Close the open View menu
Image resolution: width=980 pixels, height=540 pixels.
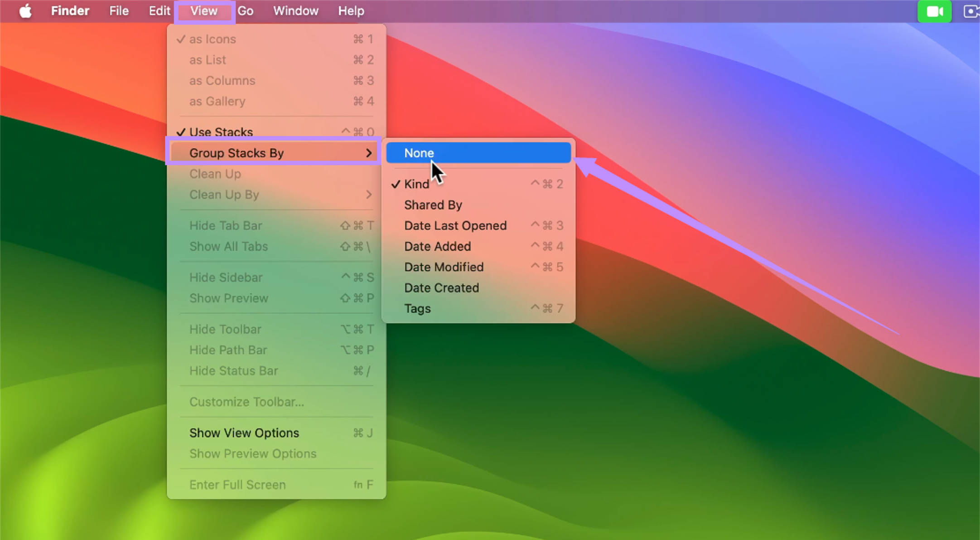pos(204,11)
